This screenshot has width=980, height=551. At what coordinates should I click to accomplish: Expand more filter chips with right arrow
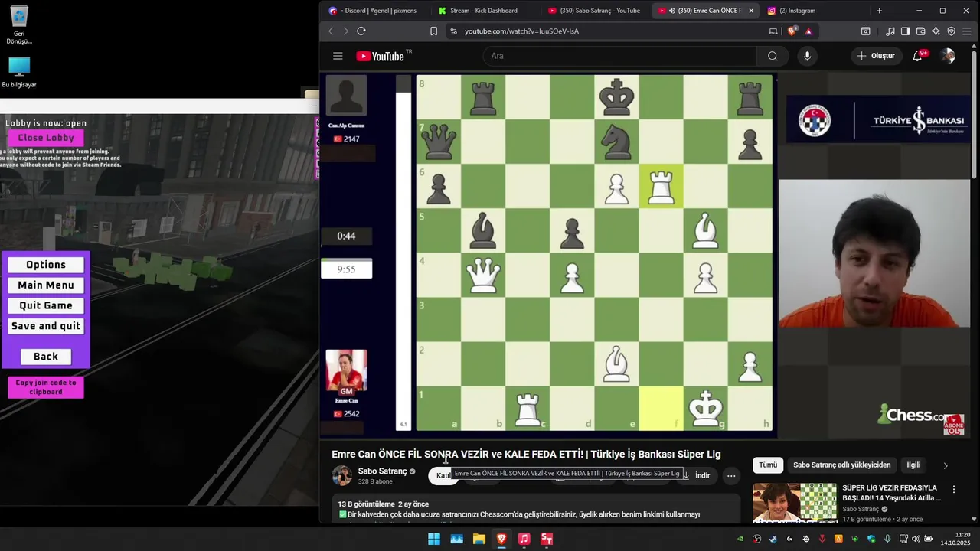(x=946, y=465)
